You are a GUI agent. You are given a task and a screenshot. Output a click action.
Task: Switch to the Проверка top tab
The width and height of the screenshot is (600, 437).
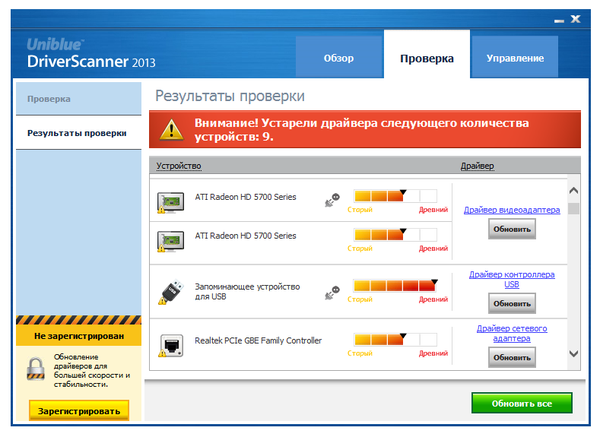[x=427, y=54]
